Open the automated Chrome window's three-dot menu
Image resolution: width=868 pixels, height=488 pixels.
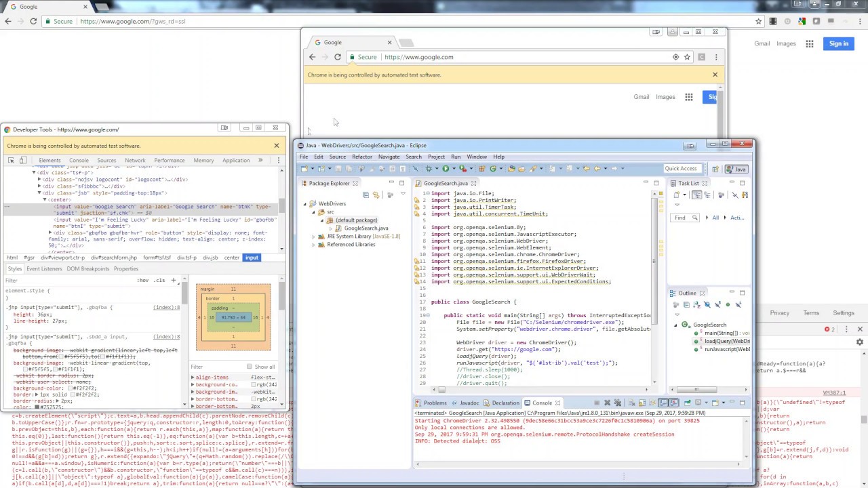716,57
